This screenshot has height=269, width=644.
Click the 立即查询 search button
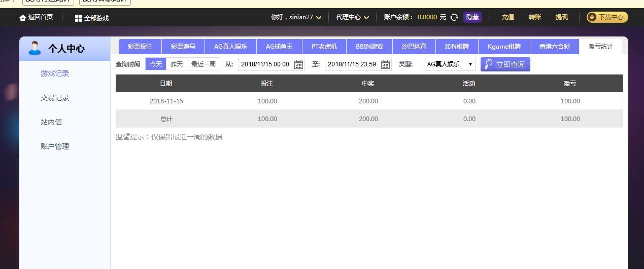505,64
